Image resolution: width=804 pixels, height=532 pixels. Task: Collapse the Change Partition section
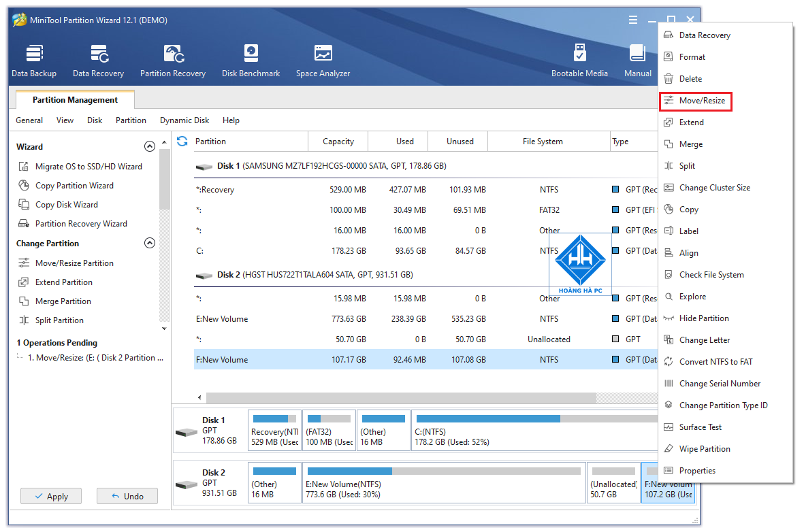pos(150,243)
